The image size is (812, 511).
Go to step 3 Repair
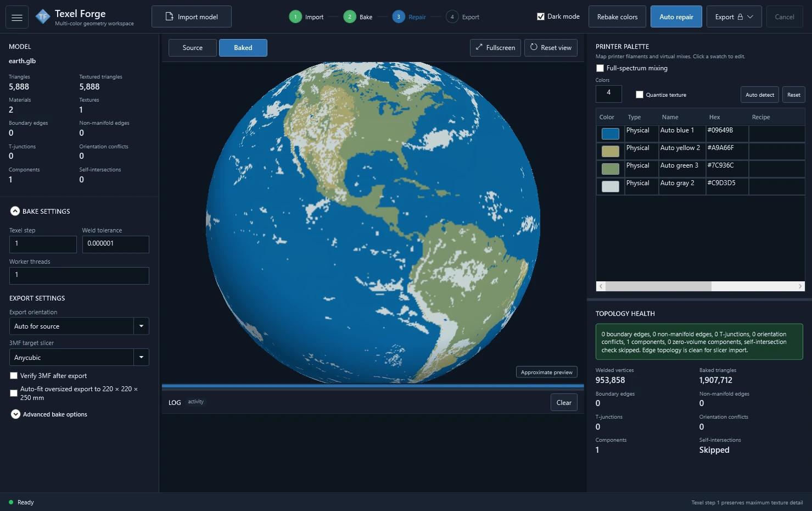pyautogui.click(x=409, y=17)
